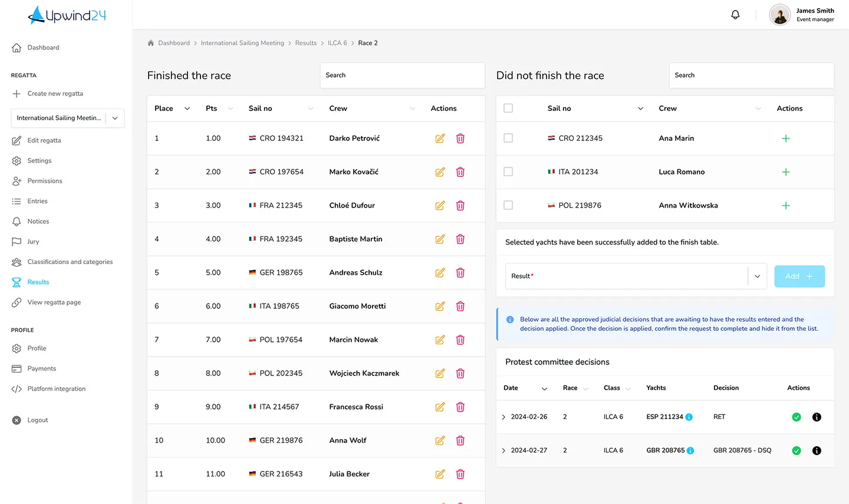Screen dimensions: 849x504
Task: Delete Anna Wolf's result row
Action: (x=460, y=441)
